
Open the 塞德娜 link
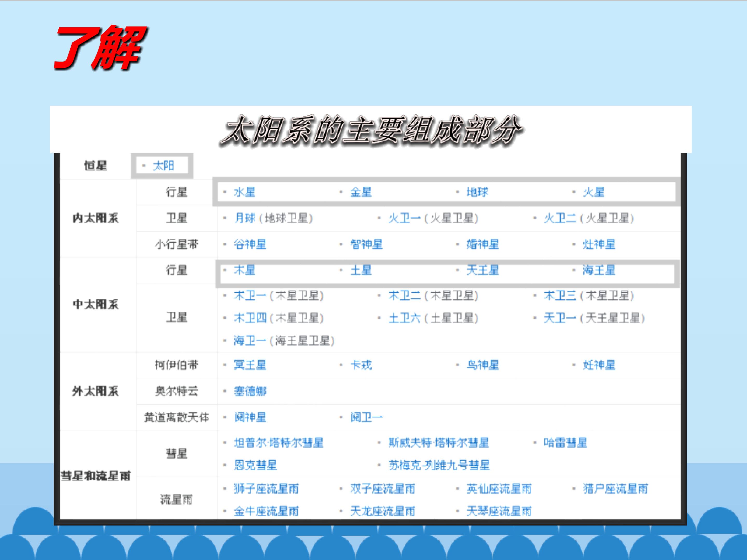pos(250,391)
